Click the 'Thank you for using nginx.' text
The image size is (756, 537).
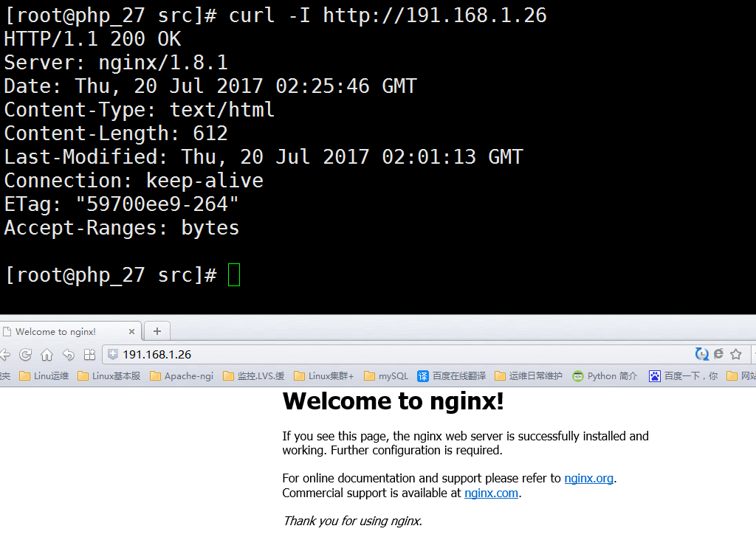[x=352, y=521]
